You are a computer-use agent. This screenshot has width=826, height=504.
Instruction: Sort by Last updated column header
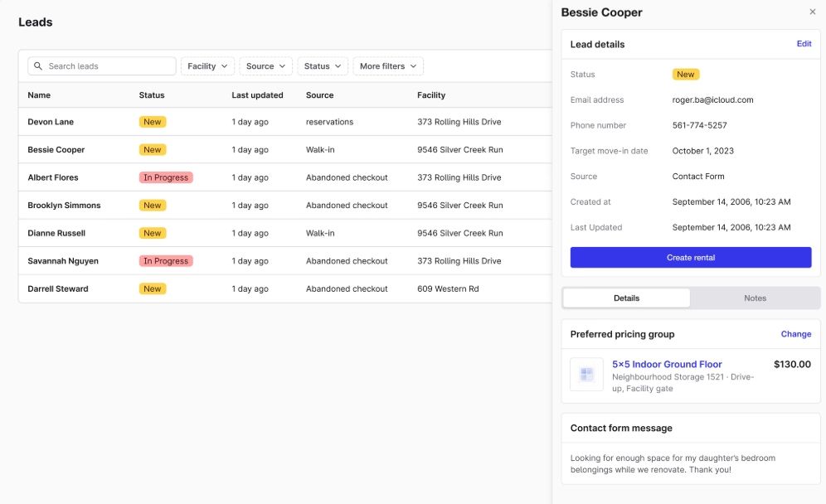(257, 94)
